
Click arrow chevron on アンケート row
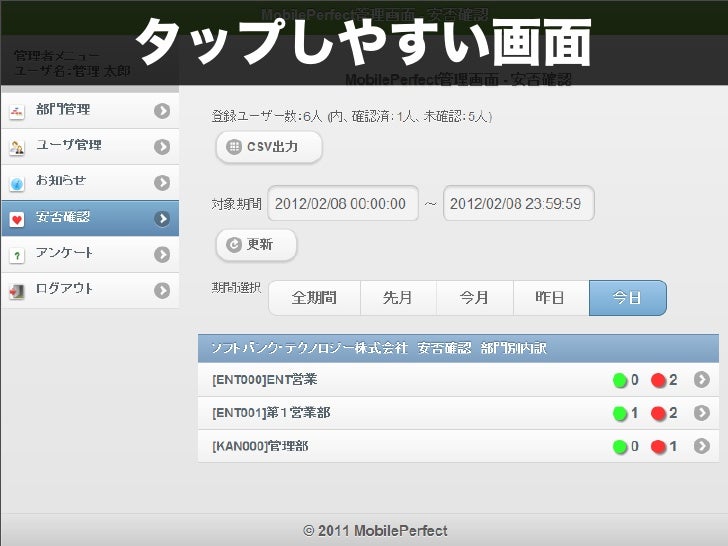[162, 254]
